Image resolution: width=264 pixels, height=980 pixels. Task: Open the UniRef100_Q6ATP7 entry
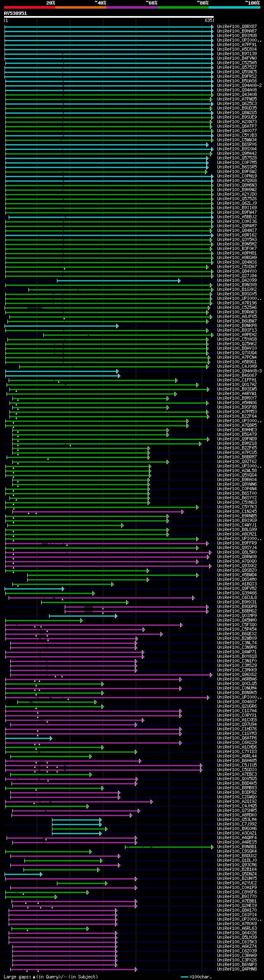click(x=237, y=126)
